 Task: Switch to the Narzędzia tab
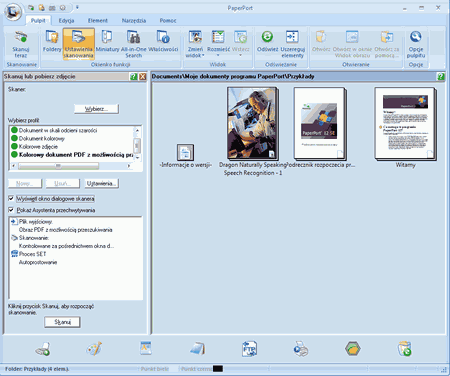pyautogui.click(x=134, y=21)
